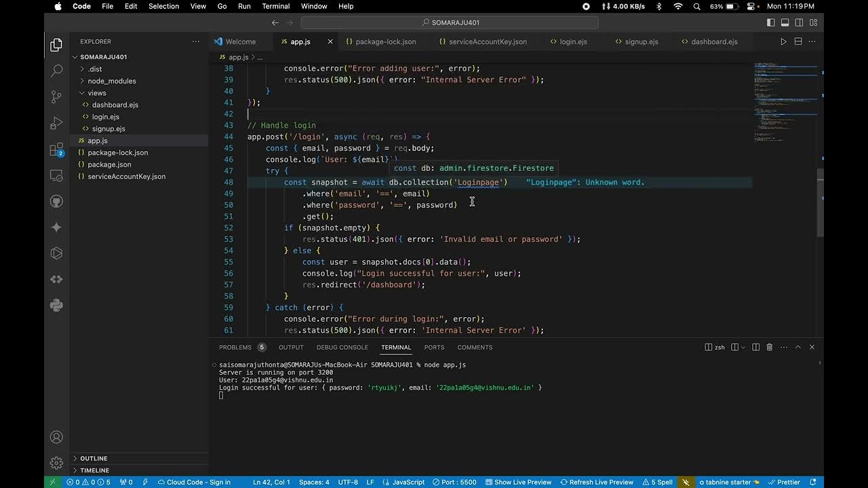The width and height of the screenshot is (868, 488).
Task: Open the launch profile dropdown next to zsh
Action: point(743,347)
